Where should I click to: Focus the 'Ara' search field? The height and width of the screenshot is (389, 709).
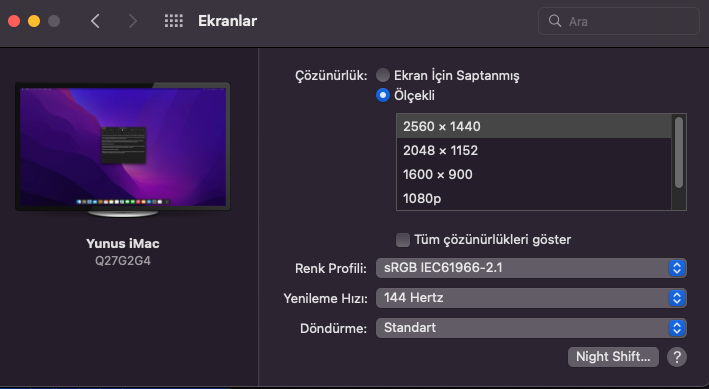(x=619, y=21)
